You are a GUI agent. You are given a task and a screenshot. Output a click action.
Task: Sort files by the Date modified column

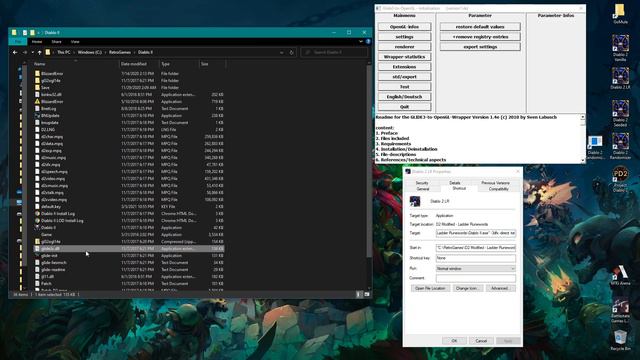[139, 64]
